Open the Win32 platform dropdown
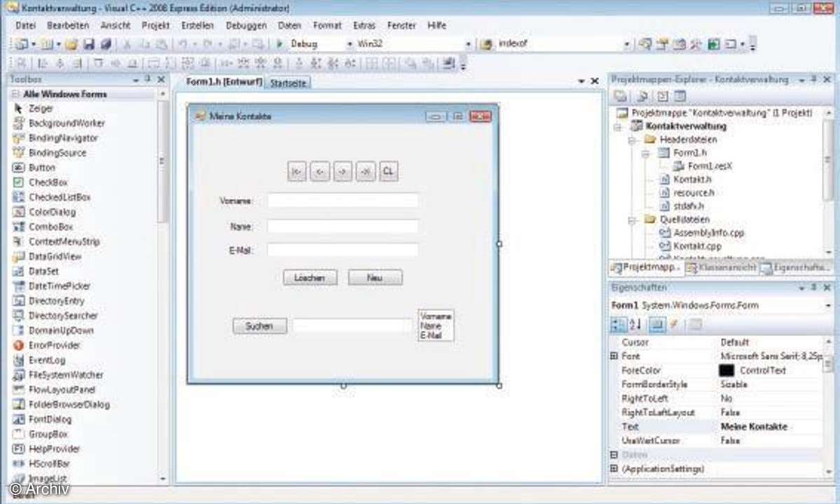Viewport: 840px width, 504px height. pos(468,44)
